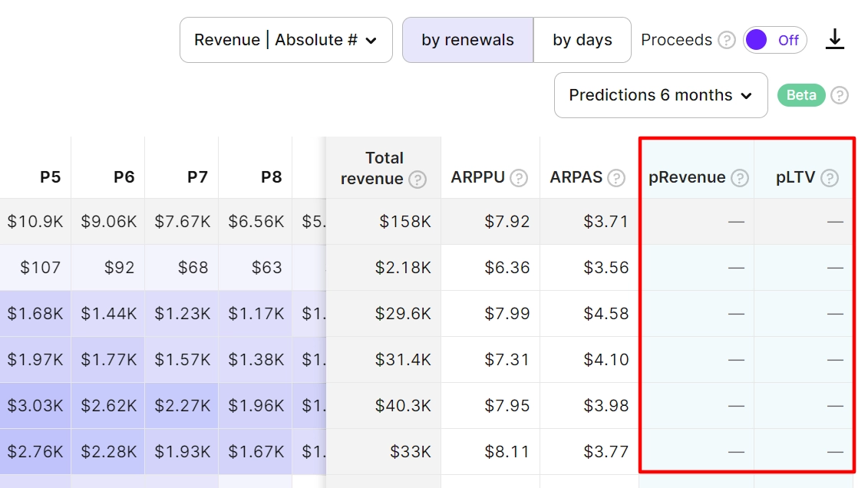Toggle the Proceeds switch on

coord(774,40)
